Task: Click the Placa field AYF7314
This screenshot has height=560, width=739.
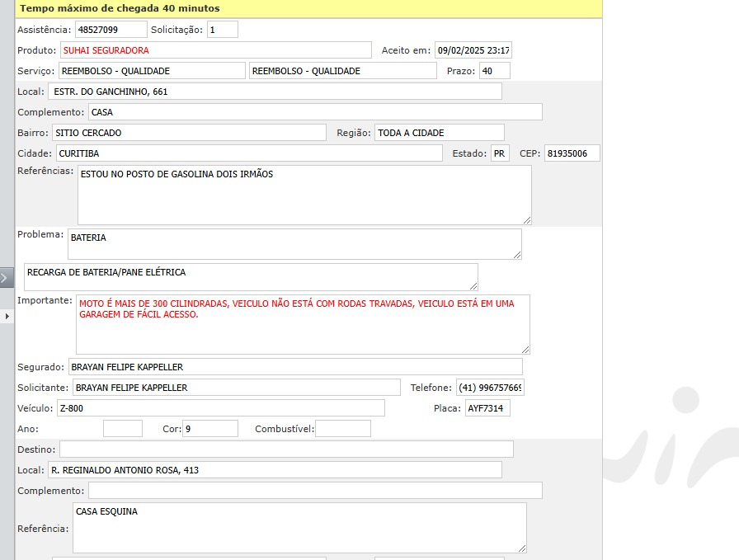Action: tap(487, 408)
